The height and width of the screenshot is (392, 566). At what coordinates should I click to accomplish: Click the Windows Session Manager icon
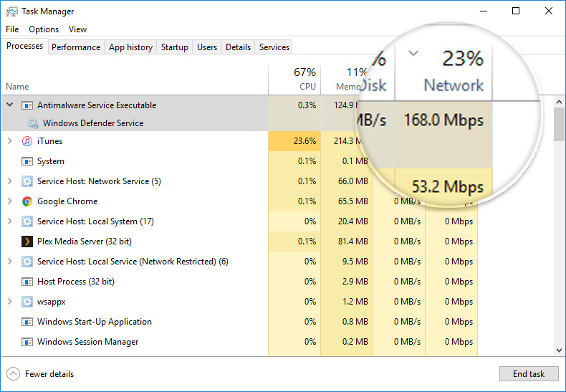27,342
